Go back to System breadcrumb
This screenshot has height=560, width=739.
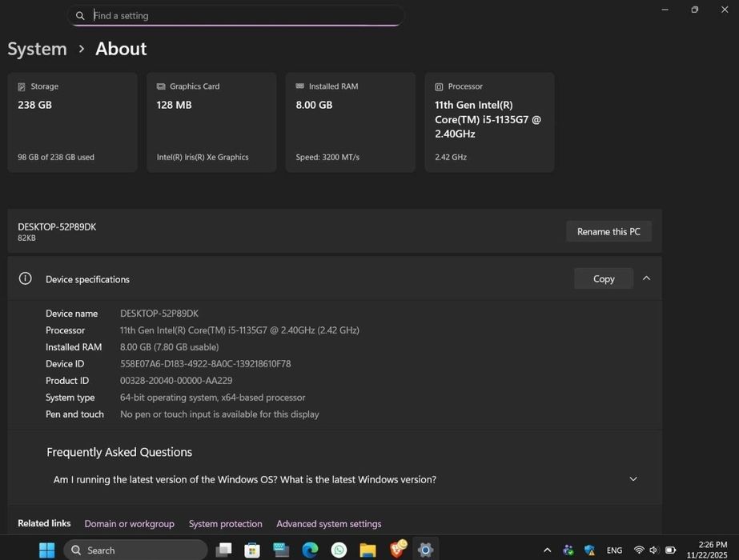pyautogui.click(x=38, y=49)
